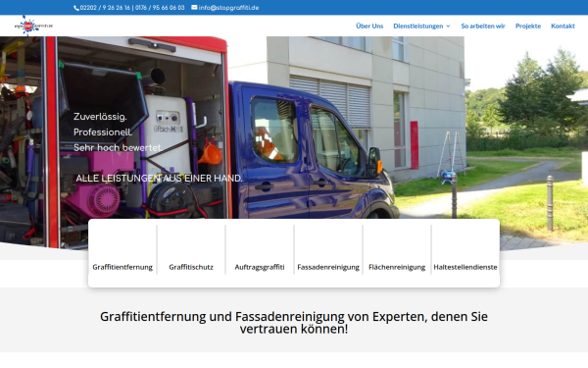This screenshot has width=588, height=368.
Task: Click the info@stopgraffiti.de email link
Action: click(x=228, y=8)
